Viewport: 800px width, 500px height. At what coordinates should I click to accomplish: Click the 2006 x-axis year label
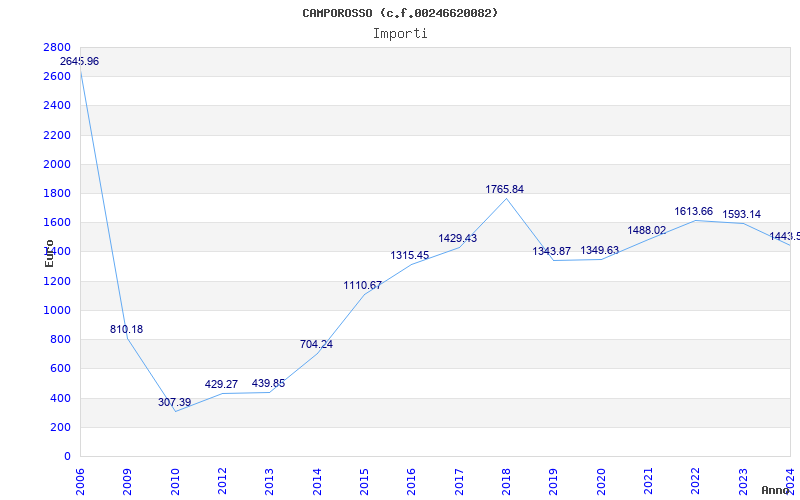[81, 478]
